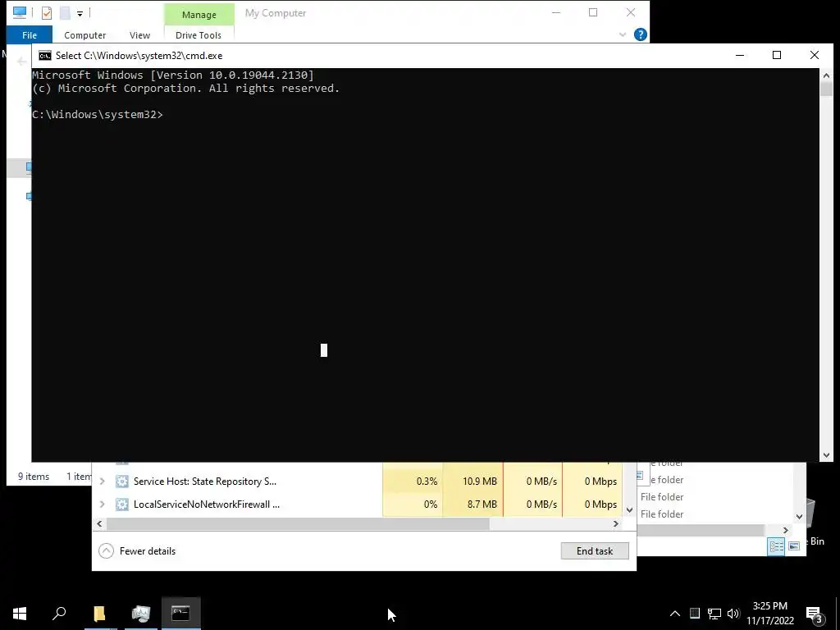Click the gear icon beside Service Host: State Repository
This screenshot has height=630, width=840.
pos(122,481)
